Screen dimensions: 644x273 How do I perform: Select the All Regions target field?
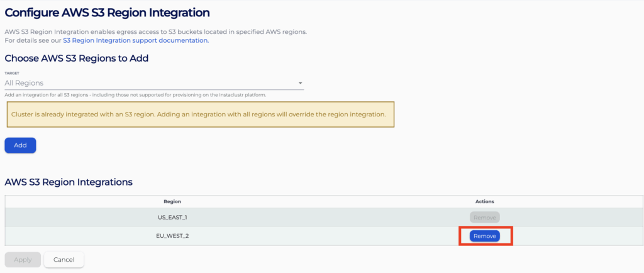click(154, 83)
